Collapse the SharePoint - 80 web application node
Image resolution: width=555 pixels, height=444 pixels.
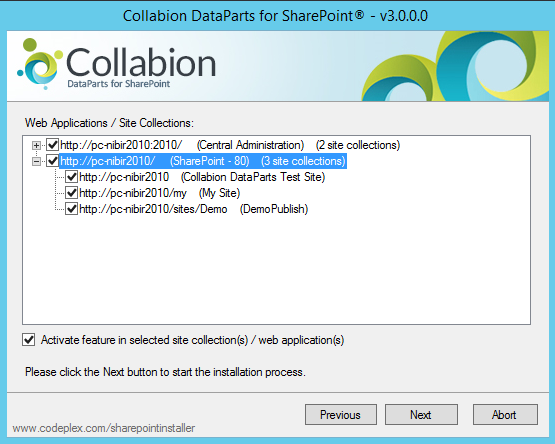tap(36, 161)
